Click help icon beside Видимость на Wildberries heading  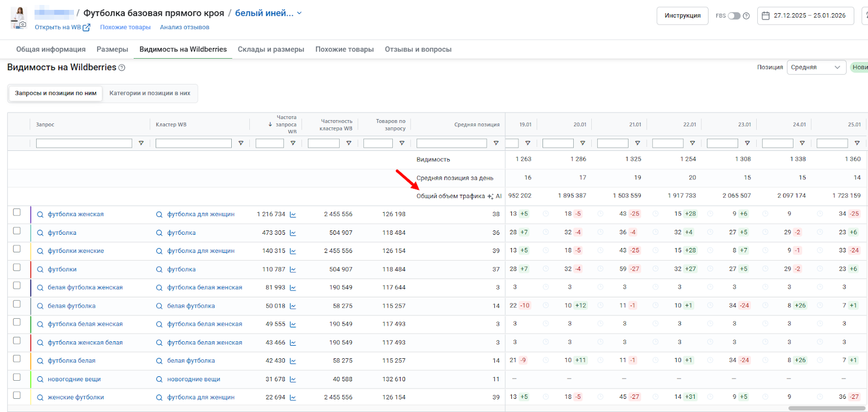coord(122,67)
